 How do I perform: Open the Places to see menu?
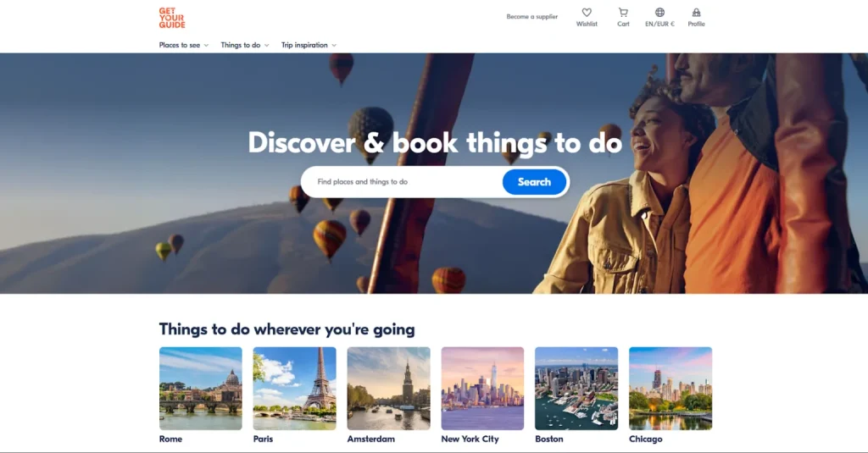(180, 45)
